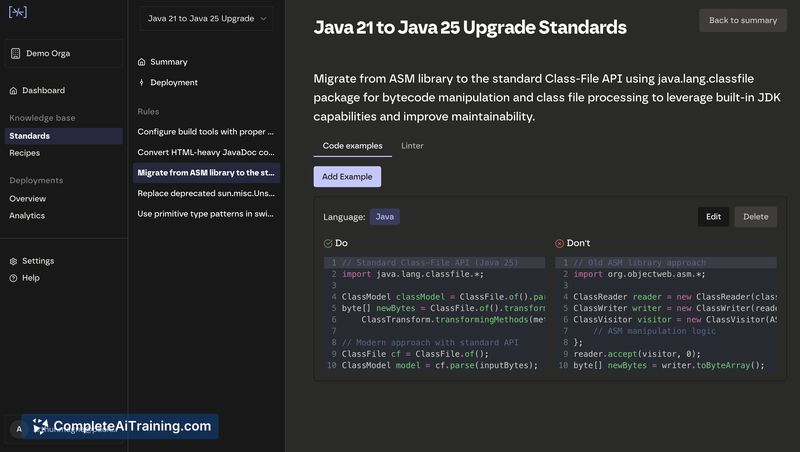Select Standards in Knowledge base

tap(63, 136)
